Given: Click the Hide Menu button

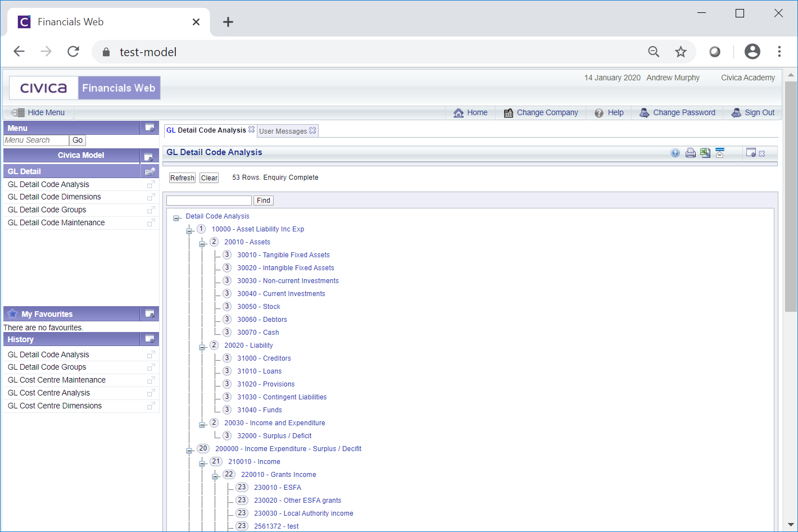Looking at the screenshot, I should (x=38, y=112).
